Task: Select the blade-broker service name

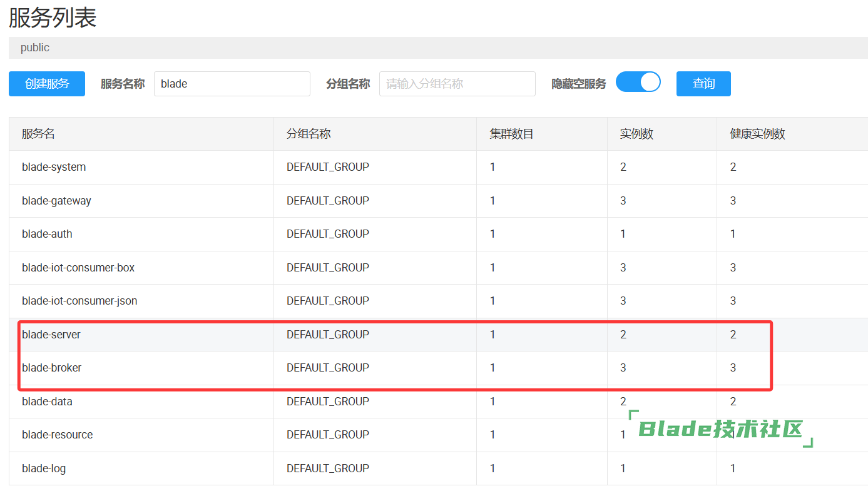Action: [x=52, y=368]
